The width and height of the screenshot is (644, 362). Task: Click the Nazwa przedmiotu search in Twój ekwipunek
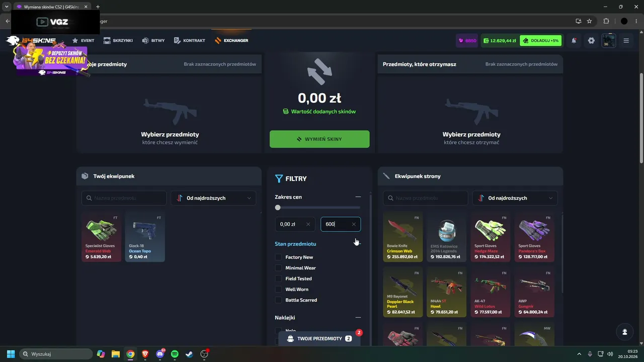tap(124, 198)
